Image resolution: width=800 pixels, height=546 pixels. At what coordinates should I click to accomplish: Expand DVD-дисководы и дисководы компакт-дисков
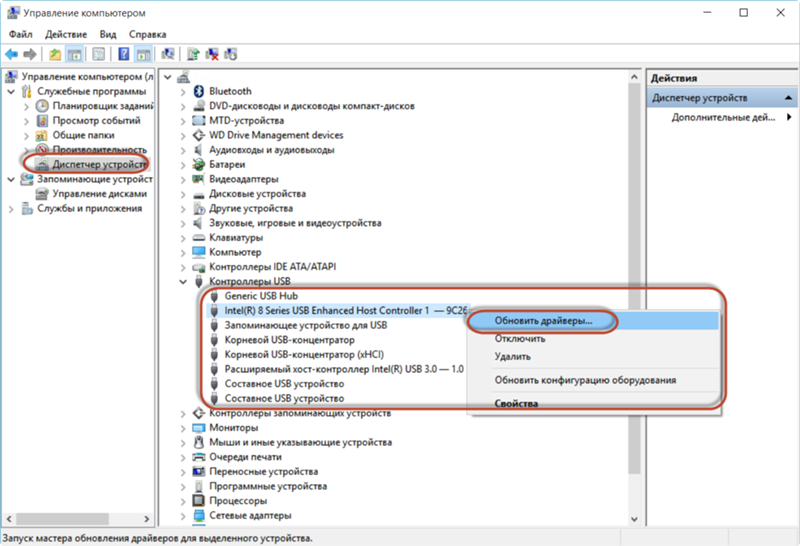click(183, 106)
